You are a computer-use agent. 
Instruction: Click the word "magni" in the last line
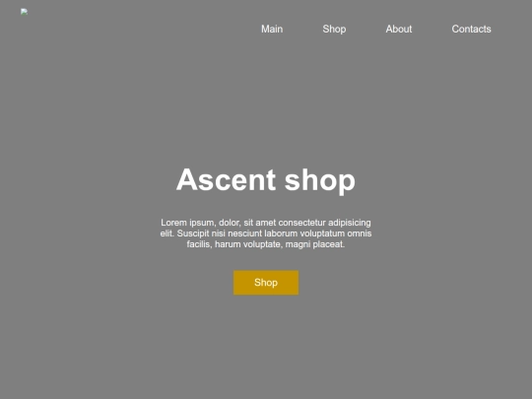[x=298, y=244]
